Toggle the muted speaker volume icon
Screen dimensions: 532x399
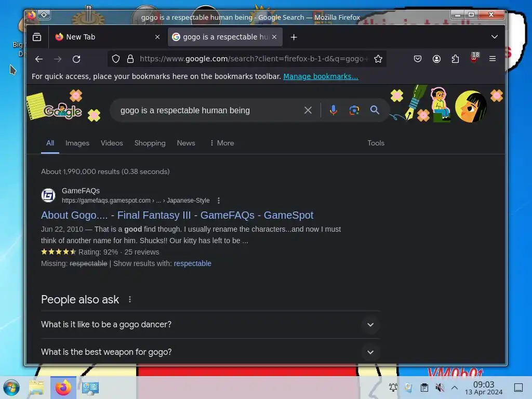[x=440, y=388]
